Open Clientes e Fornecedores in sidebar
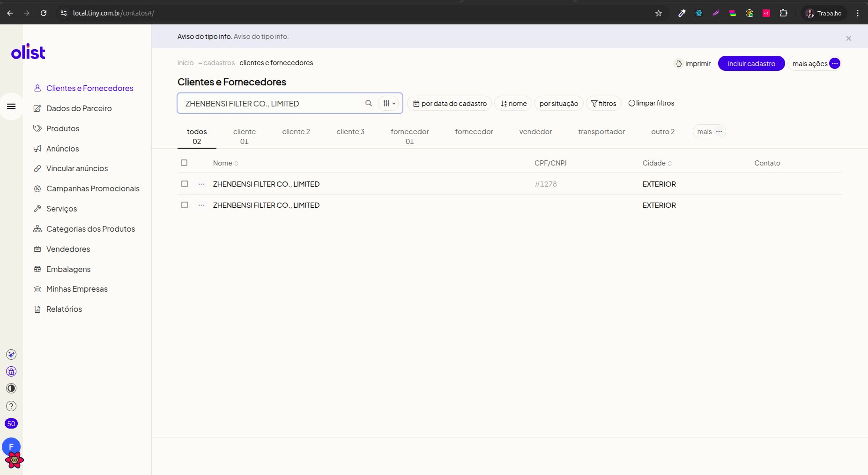Screen dimensions: 868x475 (x=89, y=88)
